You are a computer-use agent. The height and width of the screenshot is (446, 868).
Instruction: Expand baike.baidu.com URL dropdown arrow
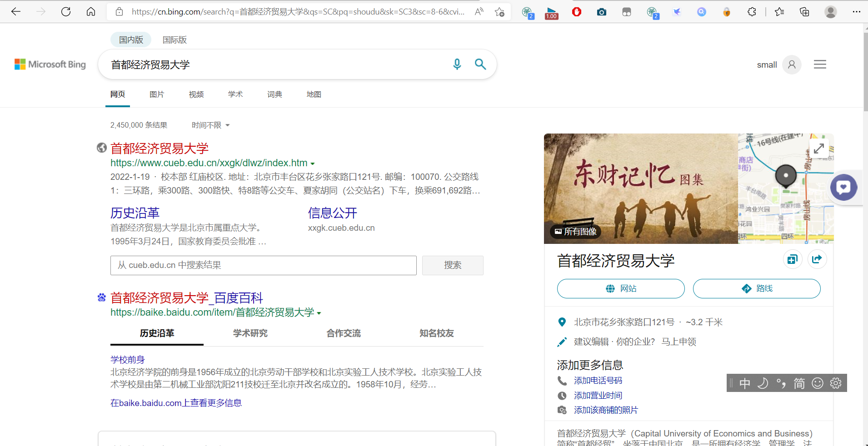319,313
